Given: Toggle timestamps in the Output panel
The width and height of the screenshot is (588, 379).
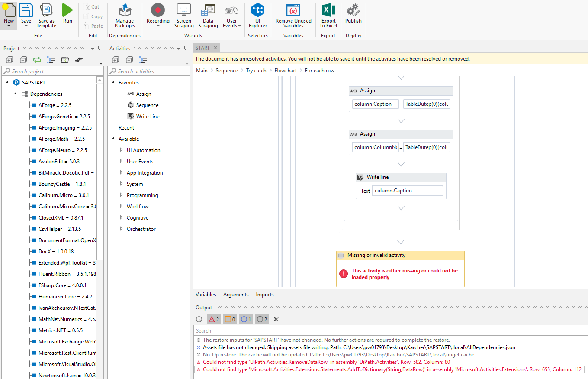Looking at the screenshot, I should coord(199,319).
